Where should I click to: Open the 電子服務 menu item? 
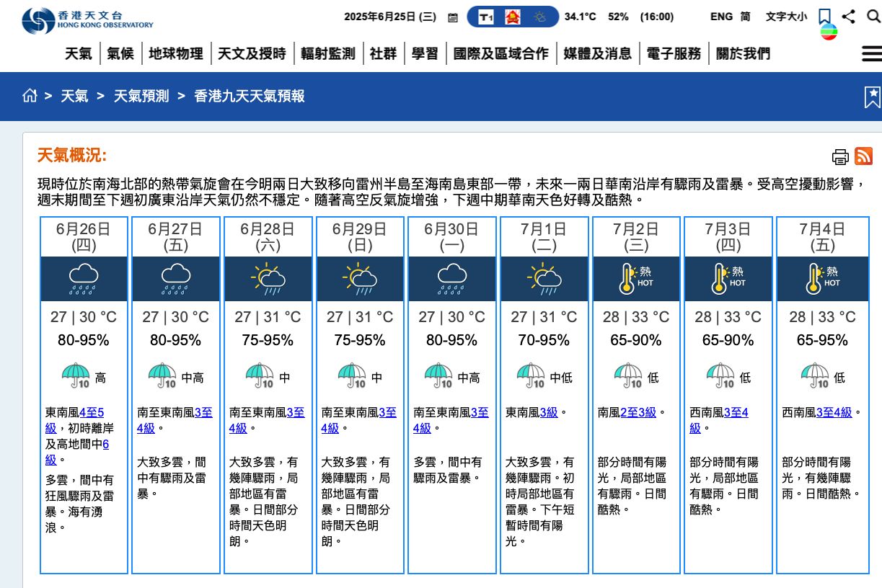click(674, 53)
